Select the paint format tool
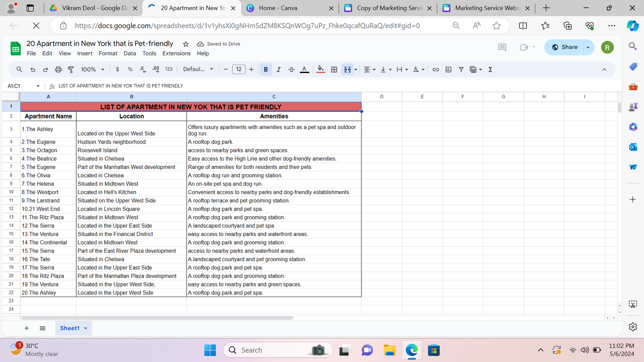This screenshot has width=644, height=362. pyautogui.click(x=71, y=70)
